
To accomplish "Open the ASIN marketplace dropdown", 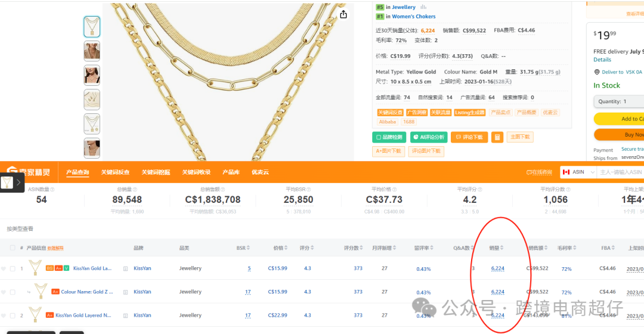I will [x=578, y=172].
